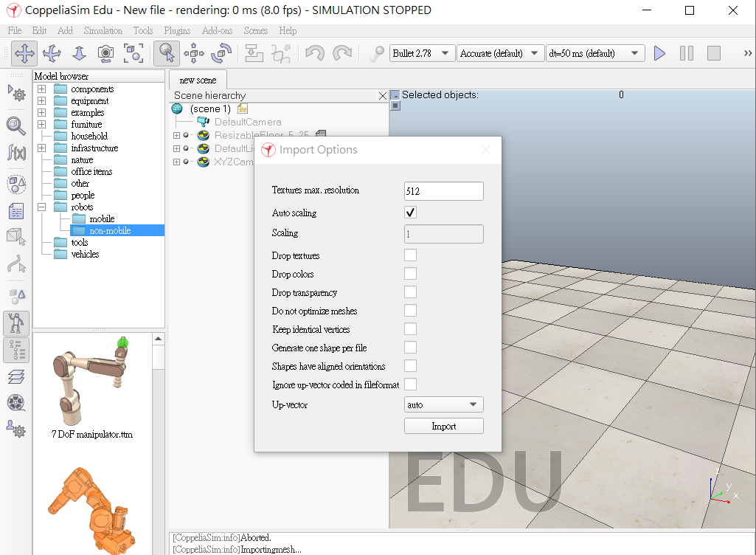This screenshot has height=555, width=756.
Task: Open scene object properties magnifier icon
Action: [x=16, y=126]
